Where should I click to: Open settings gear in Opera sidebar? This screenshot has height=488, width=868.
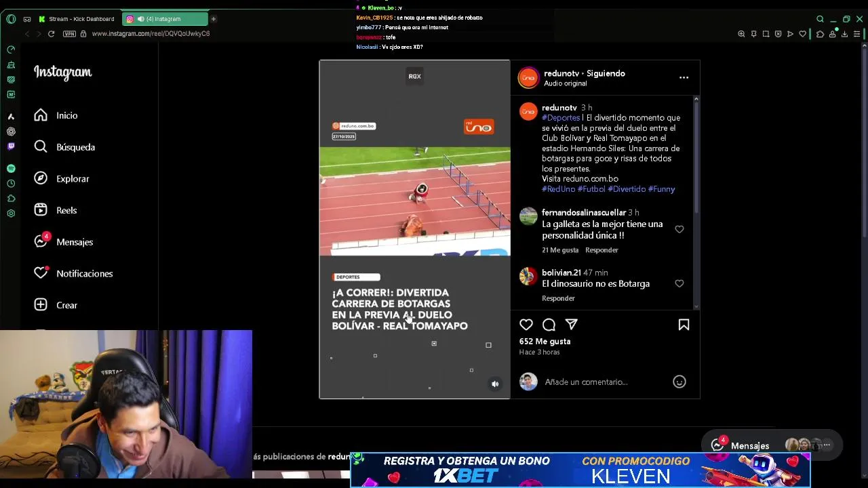click(11, 213)
